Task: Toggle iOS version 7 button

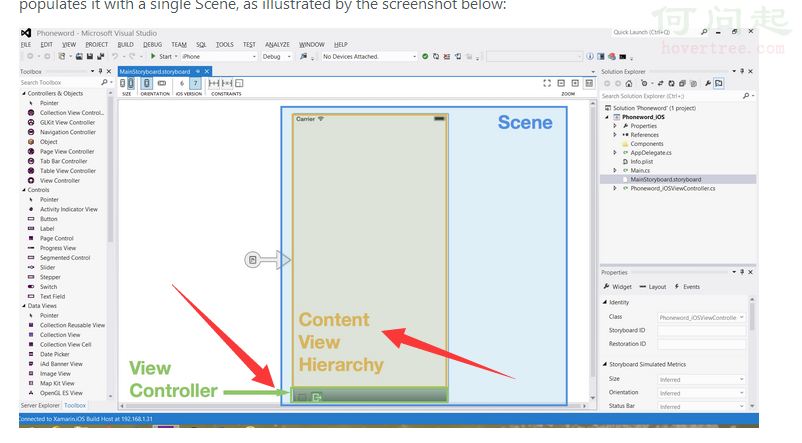Action: click(197, 84)
